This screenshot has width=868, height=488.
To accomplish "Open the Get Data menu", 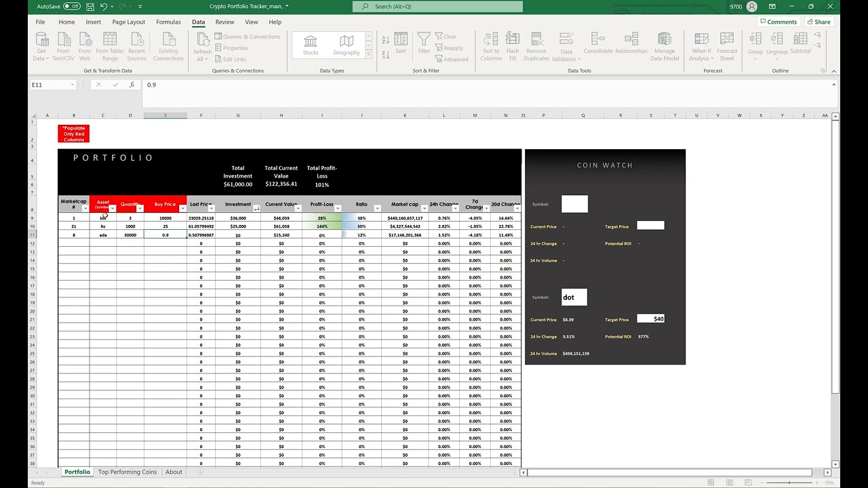I will pyautogui.click(x=41, y=46).
